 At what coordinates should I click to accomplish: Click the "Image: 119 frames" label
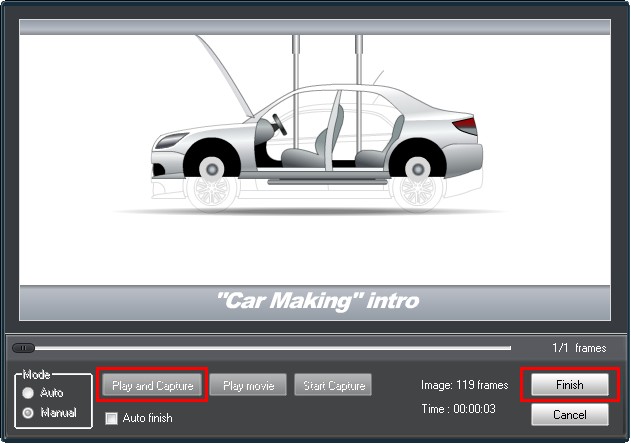pyautogui.click(x=464, y=385)
